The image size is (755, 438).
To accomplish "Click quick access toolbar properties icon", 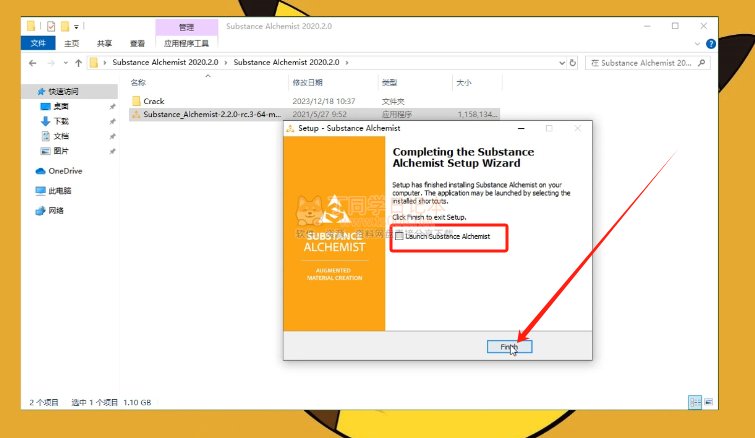I will 51,26.
